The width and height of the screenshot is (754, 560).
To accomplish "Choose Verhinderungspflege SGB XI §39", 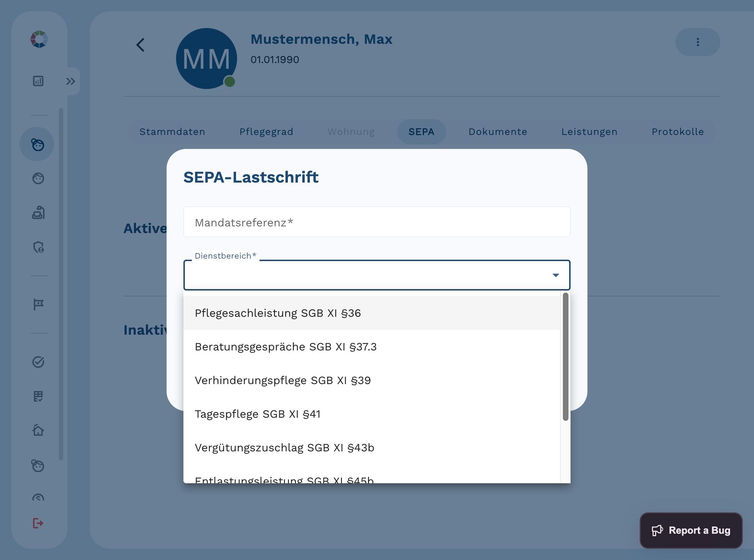I will [282, 380].
